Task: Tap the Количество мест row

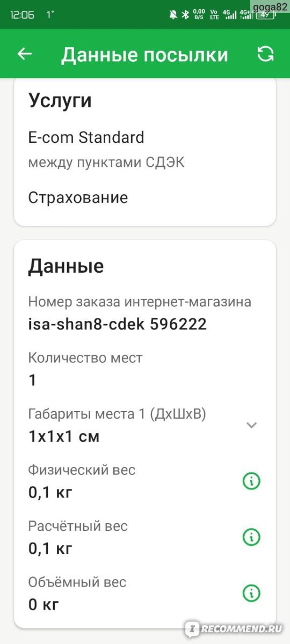Action: tap(145, 369)
